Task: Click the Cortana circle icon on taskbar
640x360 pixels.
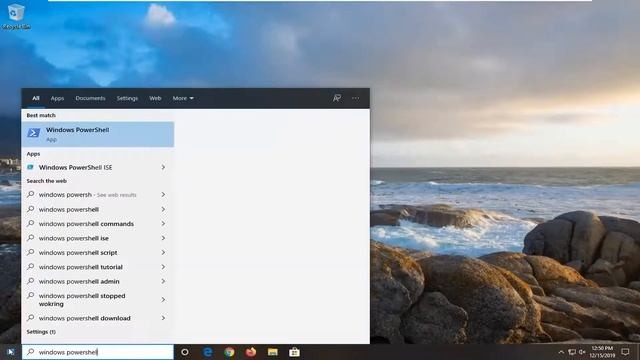Action: pyautogui.click(x=184, y=352)
